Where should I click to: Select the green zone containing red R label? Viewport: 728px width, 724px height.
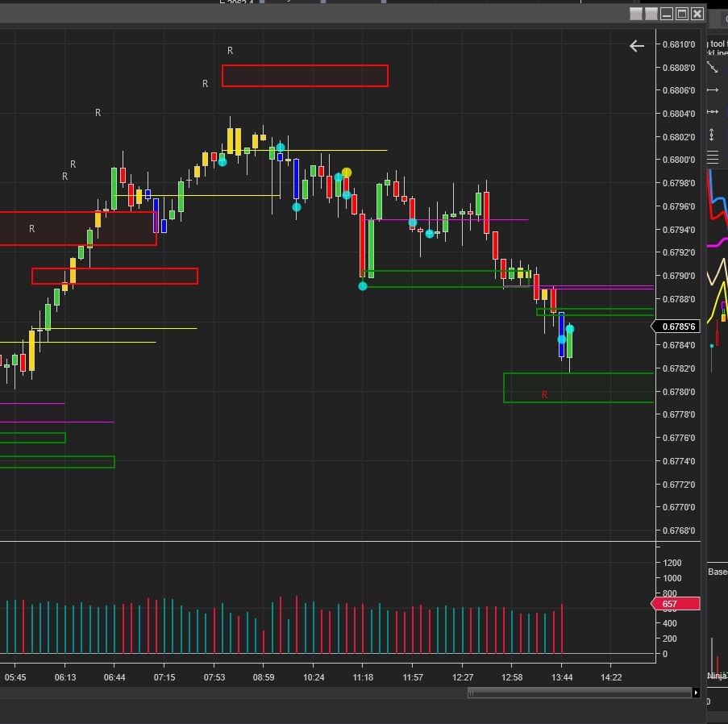(x=579, y=388)
